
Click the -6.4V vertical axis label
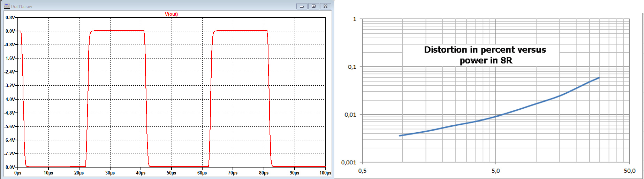10,140
